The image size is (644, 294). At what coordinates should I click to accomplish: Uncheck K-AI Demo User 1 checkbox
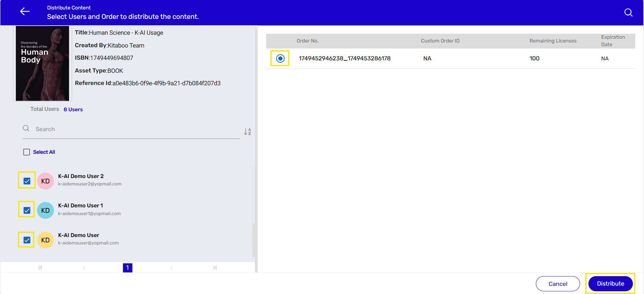(x=27, y=210)
